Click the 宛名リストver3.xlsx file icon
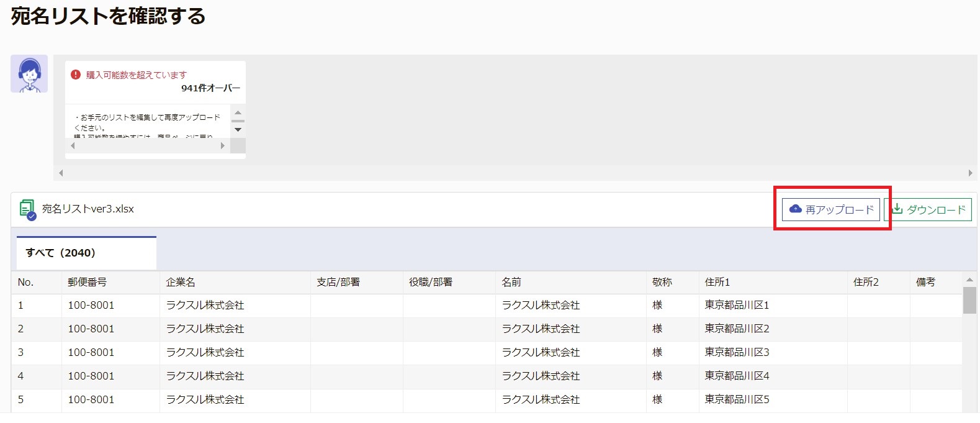 coord(27,209)
